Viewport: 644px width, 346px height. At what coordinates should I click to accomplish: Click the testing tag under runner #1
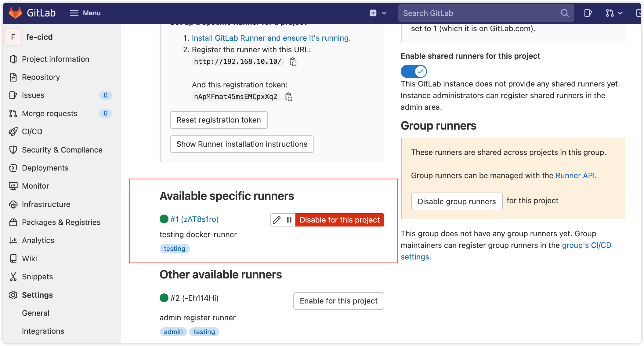(x=175, y=248)
